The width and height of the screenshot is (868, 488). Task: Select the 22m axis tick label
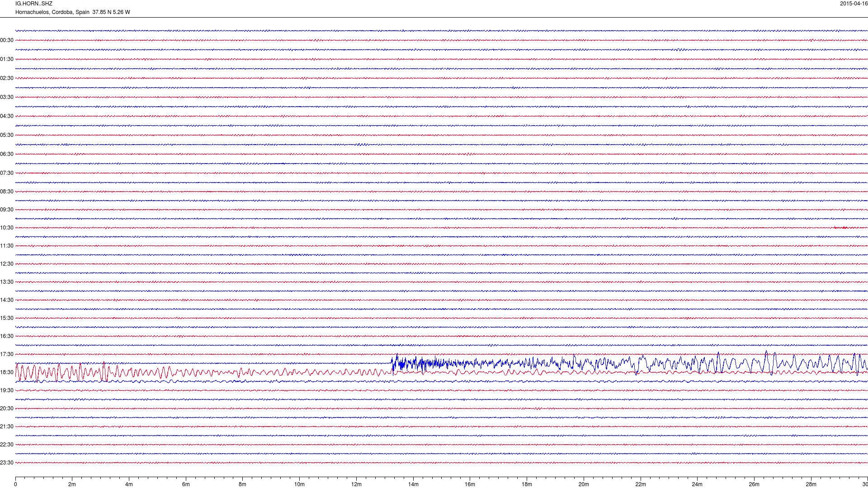point(641,484)
